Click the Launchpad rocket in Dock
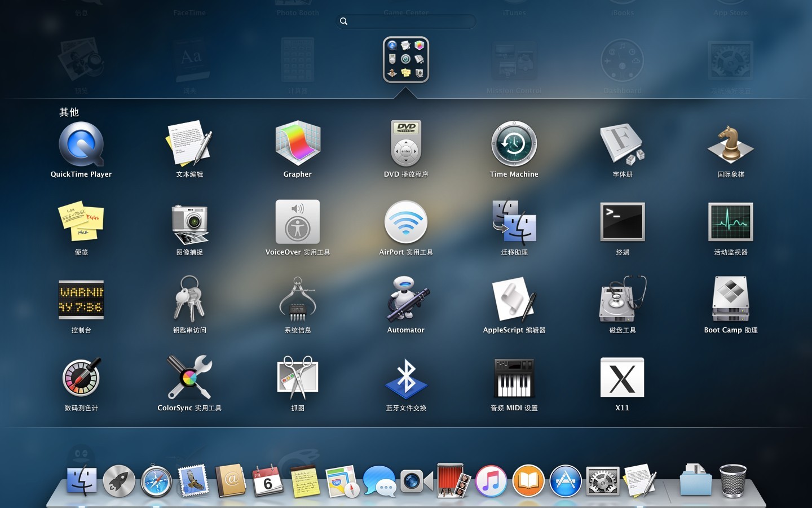 coord(119,481)
